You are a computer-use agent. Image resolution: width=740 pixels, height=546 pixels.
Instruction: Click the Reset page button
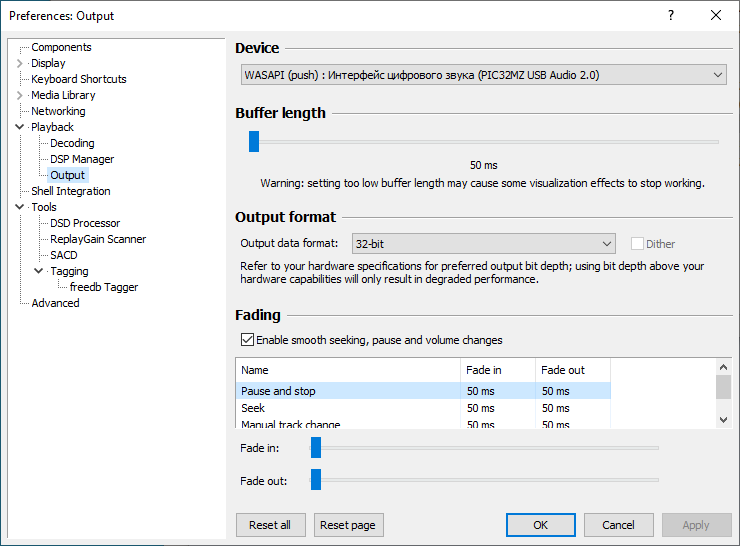[x=348, y=525]
